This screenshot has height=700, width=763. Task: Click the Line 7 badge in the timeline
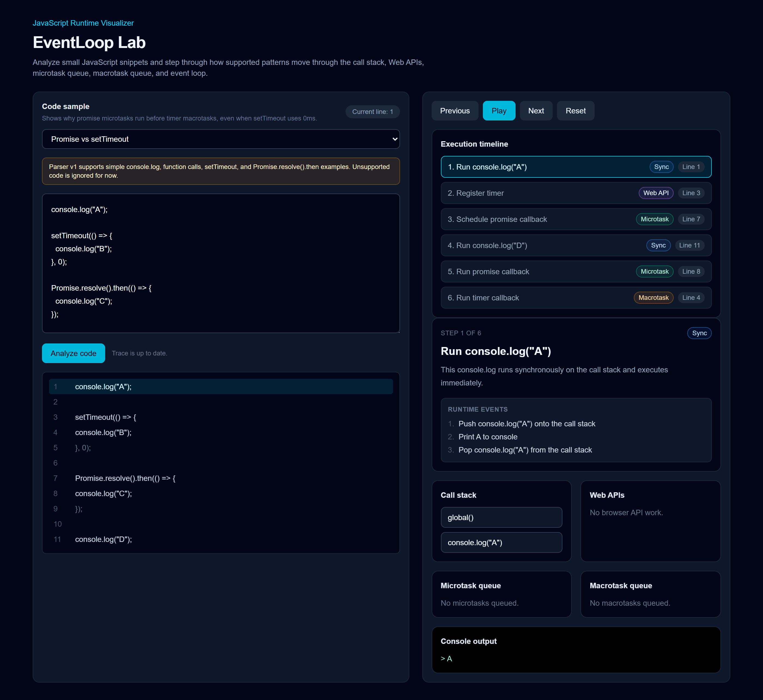point(691,219)
